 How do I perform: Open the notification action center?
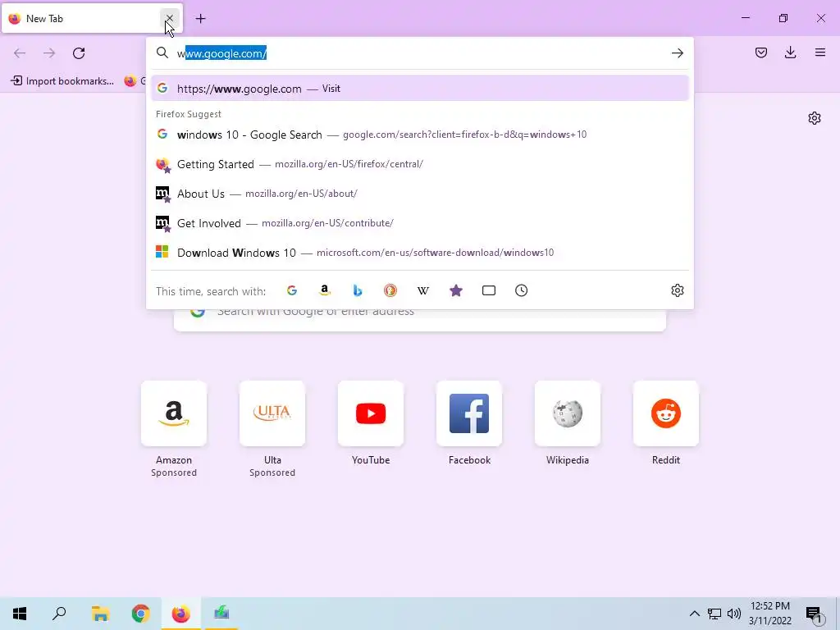click(x=815, y=614)
